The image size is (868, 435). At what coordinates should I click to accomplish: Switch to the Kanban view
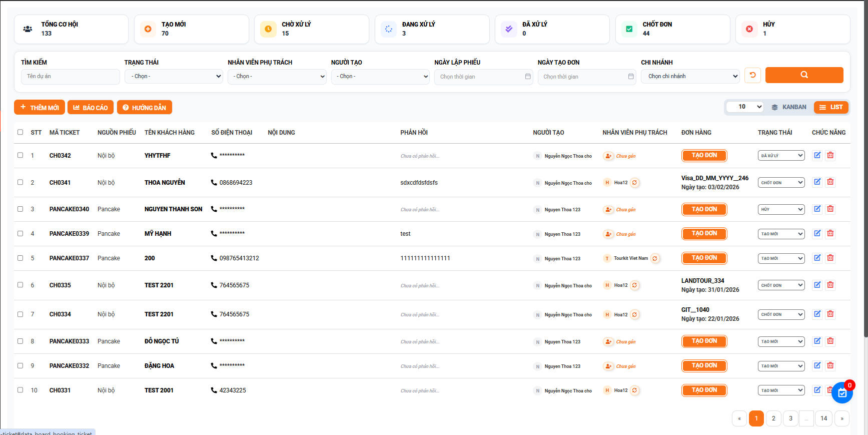[789, 107]
